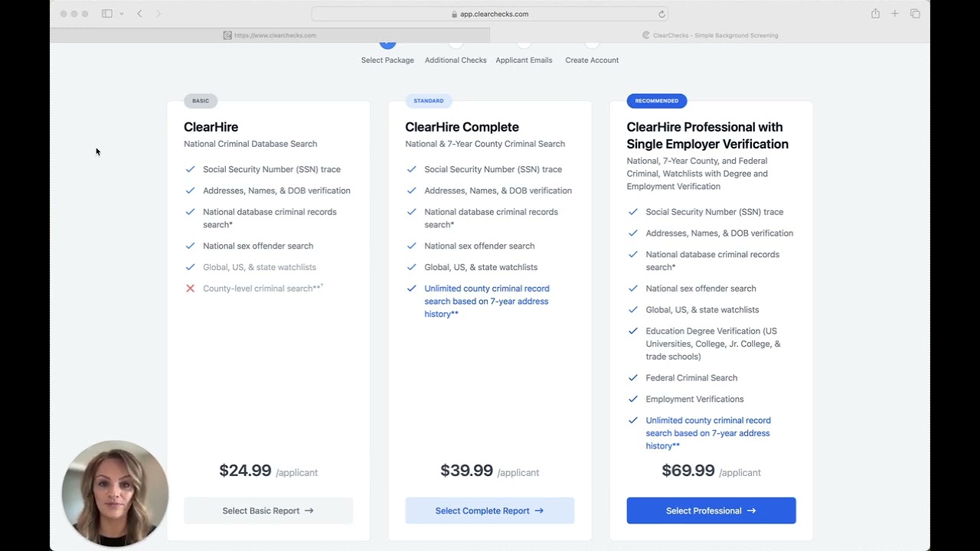Click the ClearHire Professional with Single Employer Verification title

[x=707, y=135]
